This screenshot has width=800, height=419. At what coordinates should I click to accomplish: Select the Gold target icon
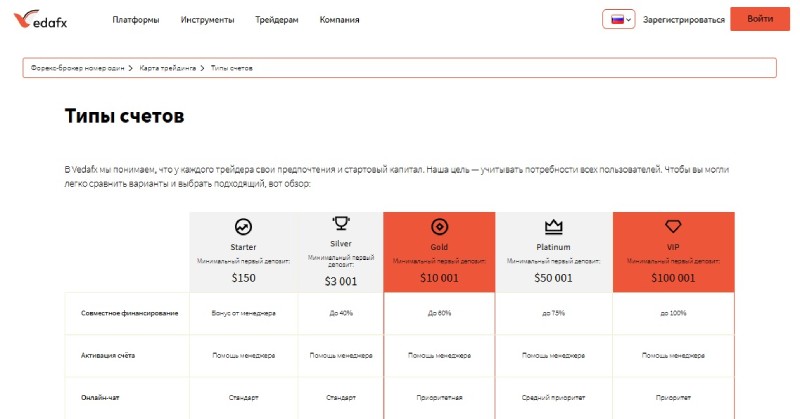(439, 227)
